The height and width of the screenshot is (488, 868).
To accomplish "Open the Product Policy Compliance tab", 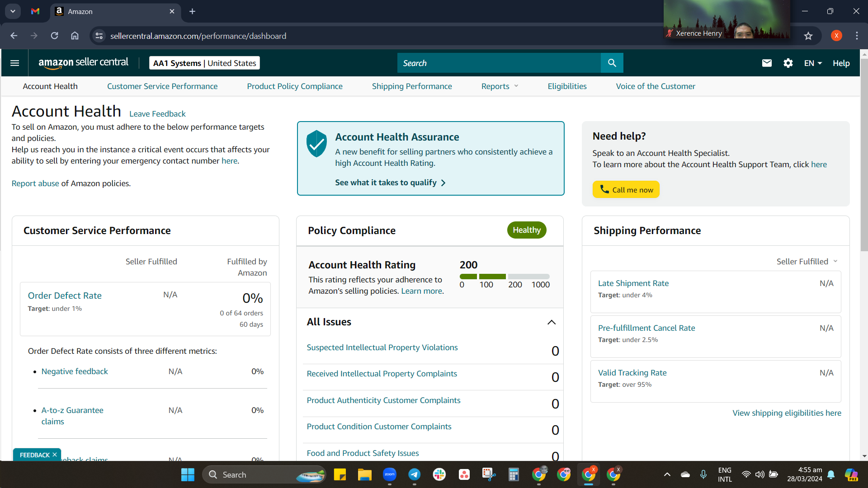I will coord(295,86).
